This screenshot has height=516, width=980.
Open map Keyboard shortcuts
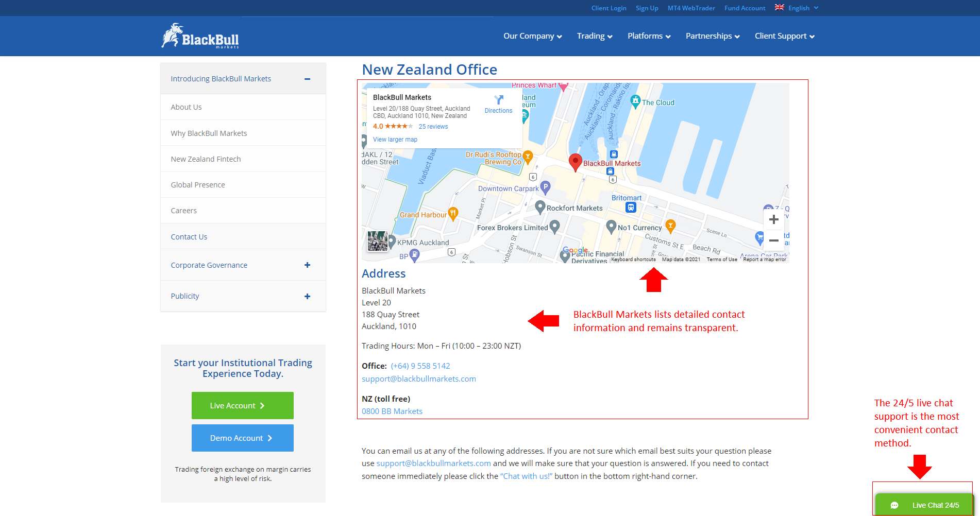click(x=633, y=260)
